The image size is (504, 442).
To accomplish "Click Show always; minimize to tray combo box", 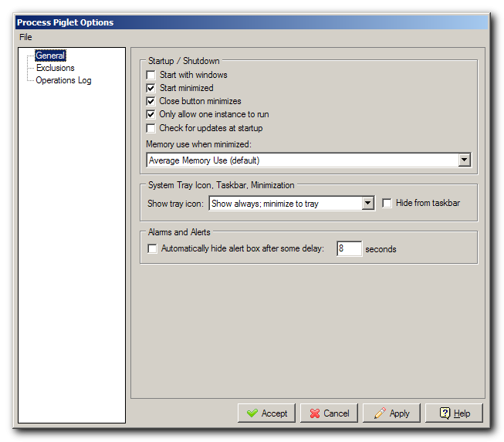I will pyautogui.click(x=292, y=204).
